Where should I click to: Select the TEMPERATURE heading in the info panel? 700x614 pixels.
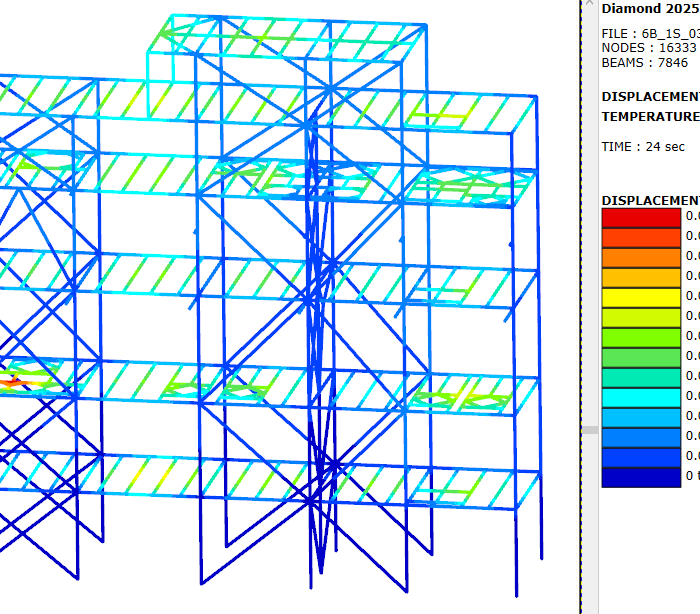tap(650, 117)
